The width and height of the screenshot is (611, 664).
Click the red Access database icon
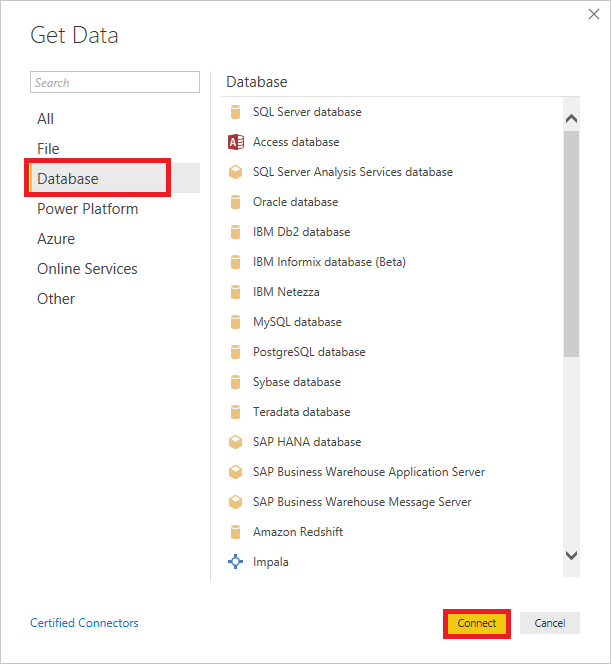click(x=236, y=142)
